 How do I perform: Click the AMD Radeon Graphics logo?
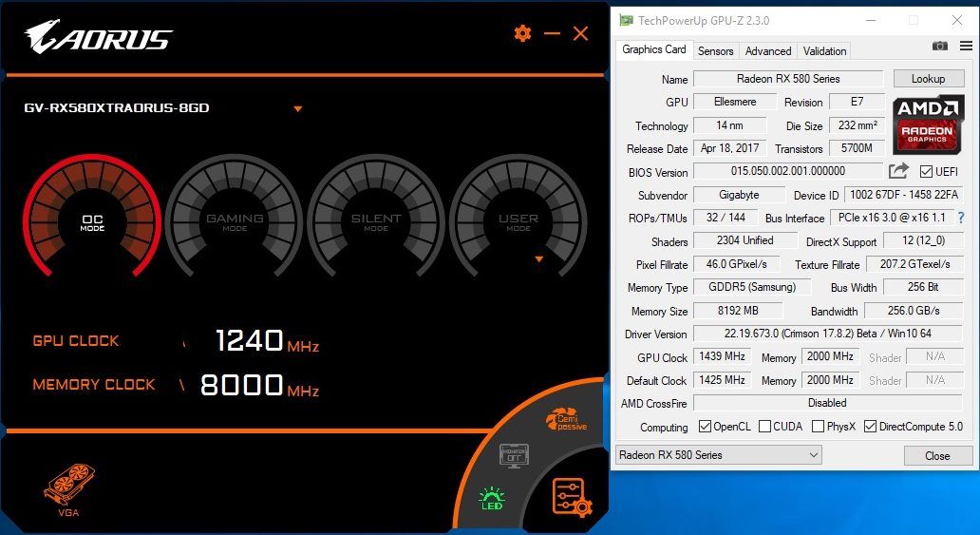(928, 124)
